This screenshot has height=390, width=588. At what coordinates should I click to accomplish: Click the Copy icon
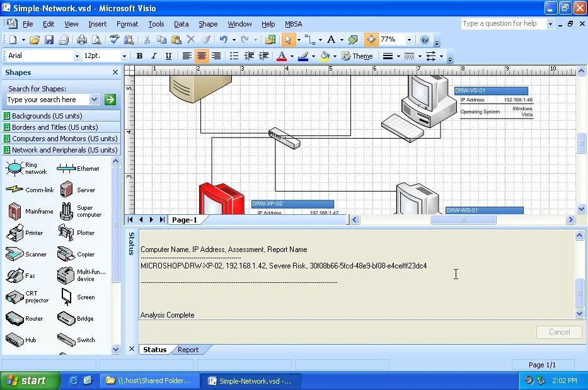point(161,39)
